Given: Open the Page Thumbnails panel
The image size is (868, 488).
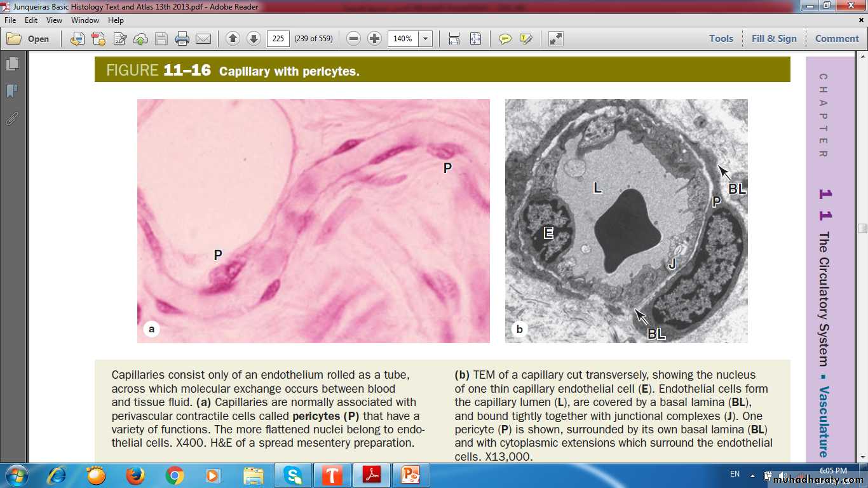Looking at the screenshot, I should tap(12, 64).
